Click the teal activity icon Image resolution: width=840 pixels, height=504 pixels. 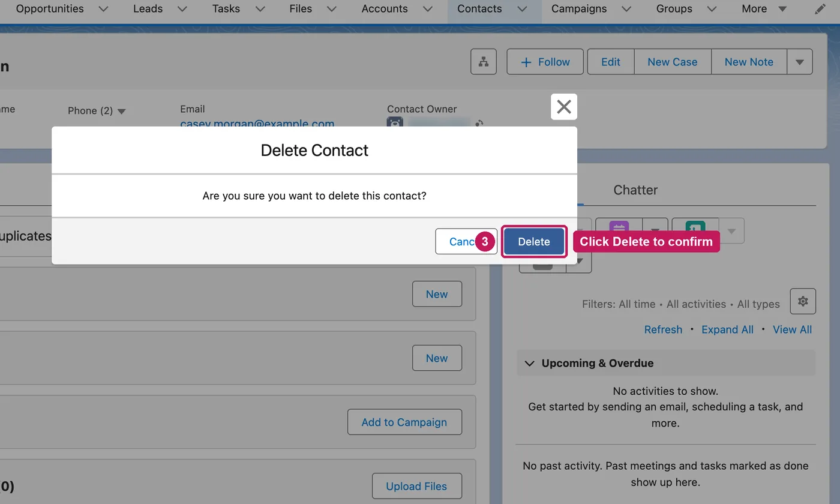pos(695,227)
